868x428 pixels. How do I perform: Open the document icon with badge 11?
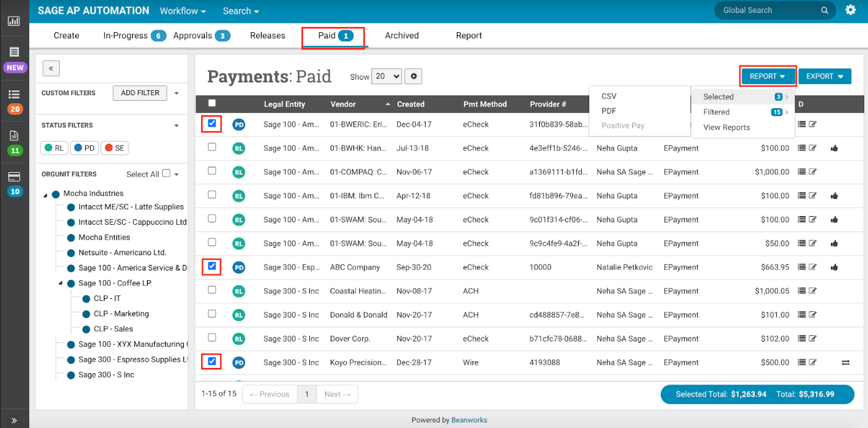(x=14, y=136)
